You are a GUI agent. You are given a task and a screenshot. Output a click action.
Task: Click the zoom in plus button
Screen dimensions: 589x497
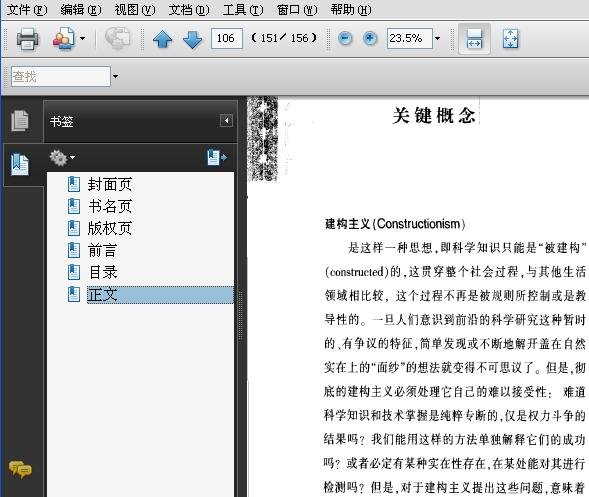coord(370,38)
